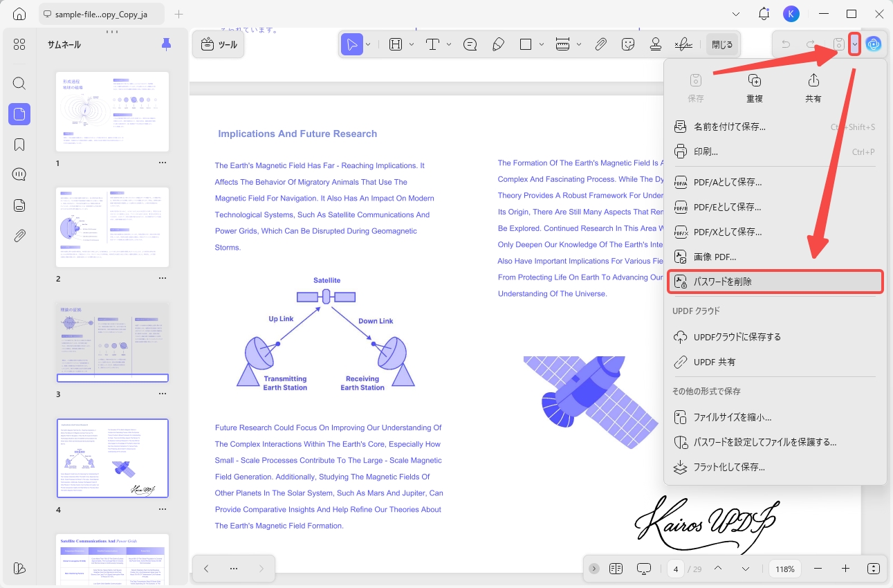The width and height of the screenshot is (893, 588).
Task: Switch to the sample-file document tab
Action: point(103,14)
